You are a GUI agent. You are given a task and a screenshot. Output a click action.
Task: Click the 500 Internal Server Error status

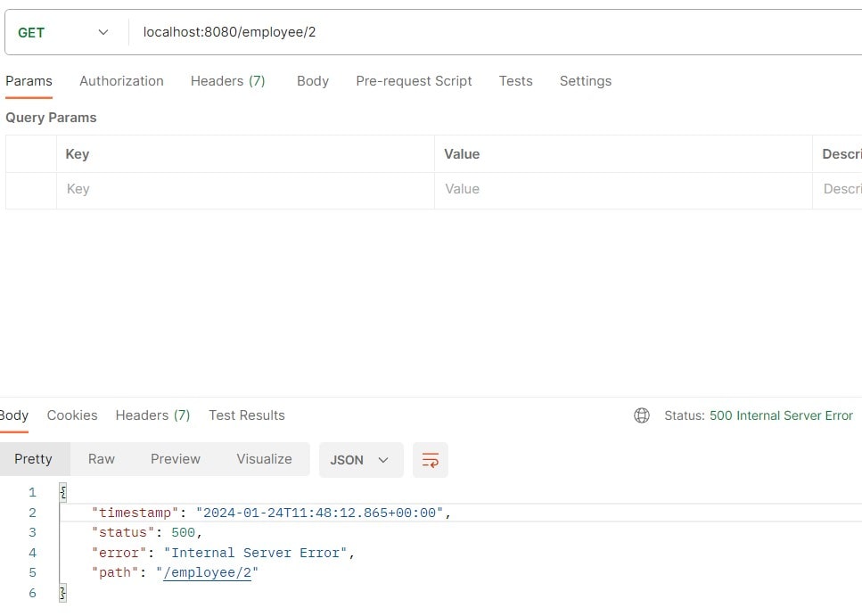point(781,415)
